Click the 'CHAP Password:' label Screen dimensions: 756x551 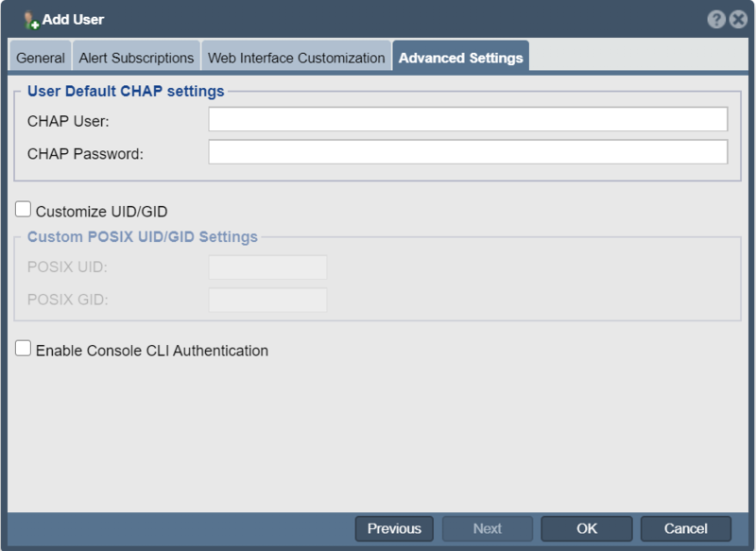(x=85, y=154)
